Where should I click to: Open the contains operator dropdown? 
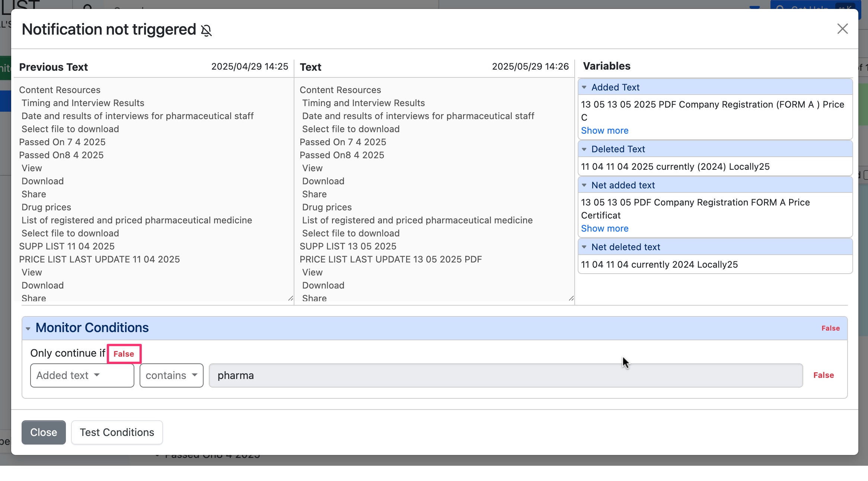171,375
